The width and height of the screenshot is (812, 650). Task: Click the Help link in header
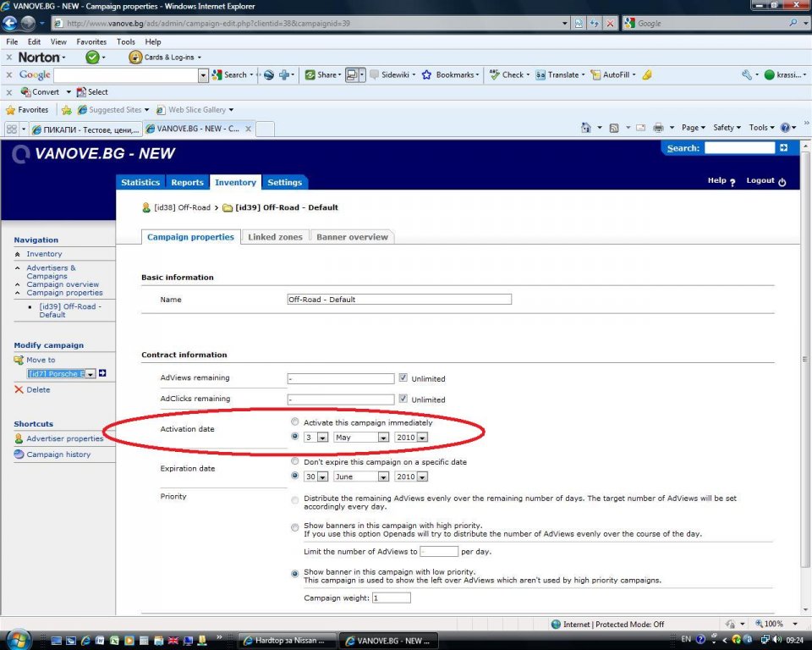click(x=716, y=180)
